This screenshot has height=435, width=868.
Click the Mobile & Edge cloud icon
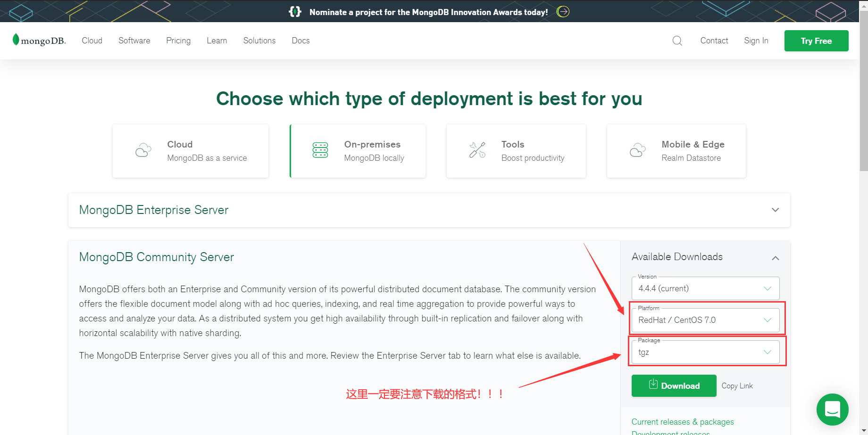pos(638,150)
